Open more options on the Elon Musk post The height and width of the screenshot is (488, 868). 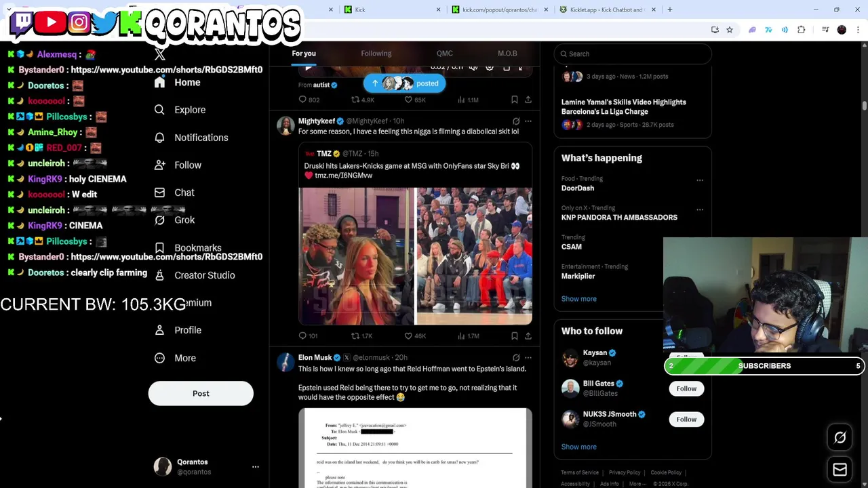[x=528, y=358]
